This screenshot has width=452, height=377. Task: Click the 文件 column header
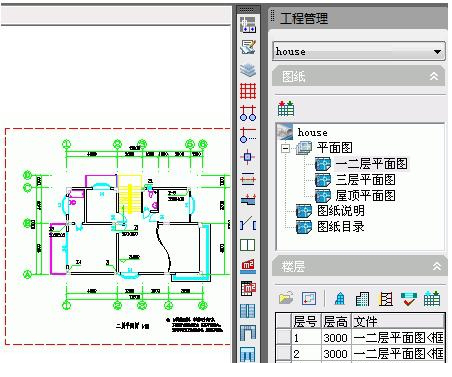[398, 321]
